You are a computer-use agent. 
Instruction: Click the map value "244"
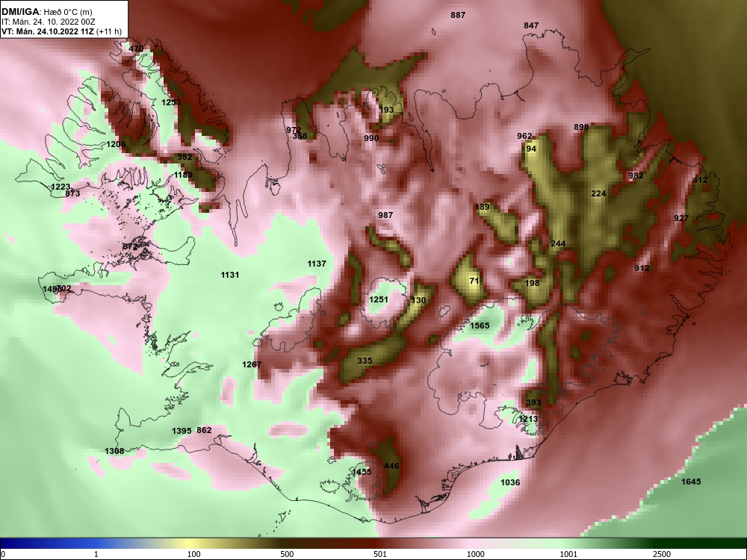coord(558,244)
